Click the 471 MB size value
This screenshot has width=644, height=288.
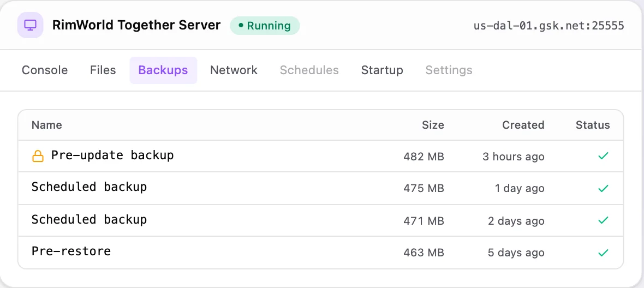pyautogui.click(x=424, y=221)
